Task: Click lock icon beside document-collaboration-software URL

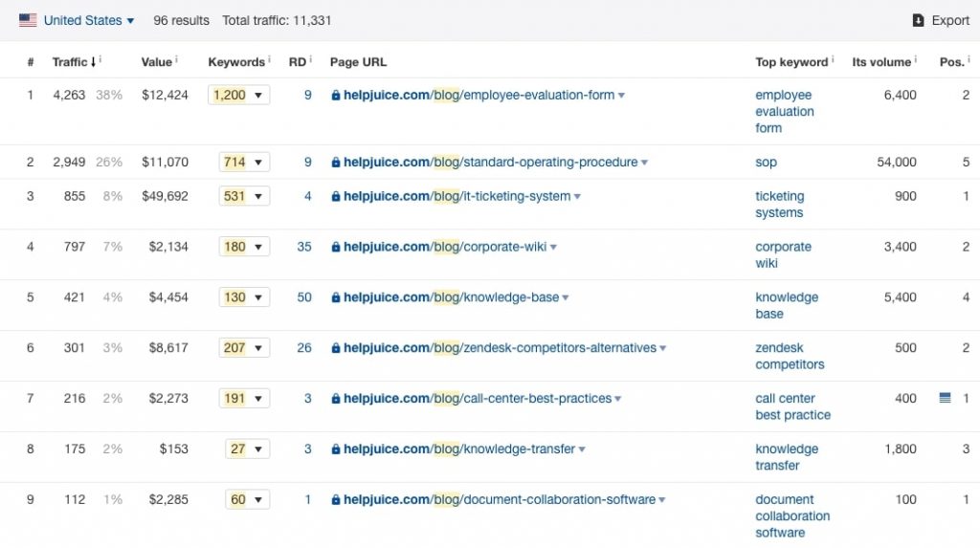Action: click(x=336, y=500)
